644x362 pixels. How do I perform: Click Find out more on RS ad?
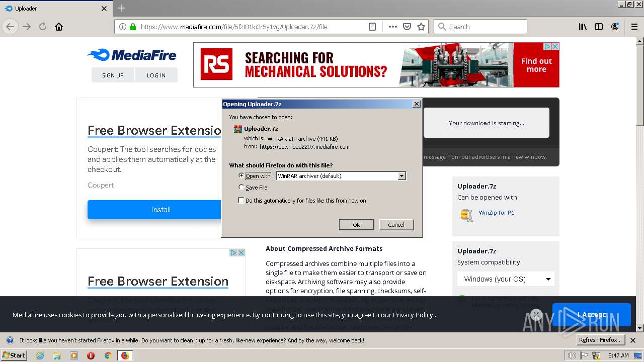click(x=536, y=65)
